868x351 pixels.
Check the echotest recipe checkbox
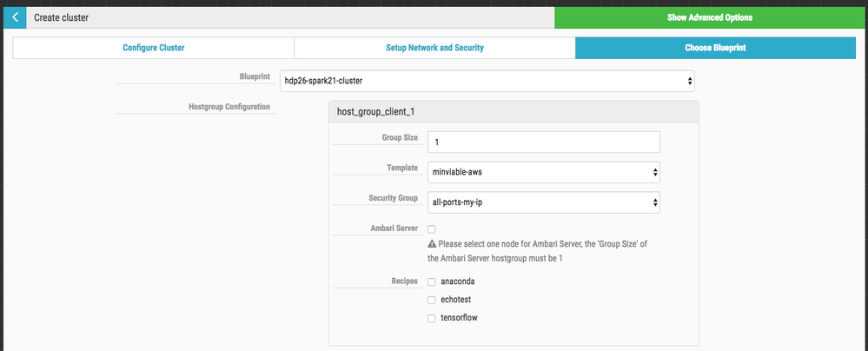(432, 300)
